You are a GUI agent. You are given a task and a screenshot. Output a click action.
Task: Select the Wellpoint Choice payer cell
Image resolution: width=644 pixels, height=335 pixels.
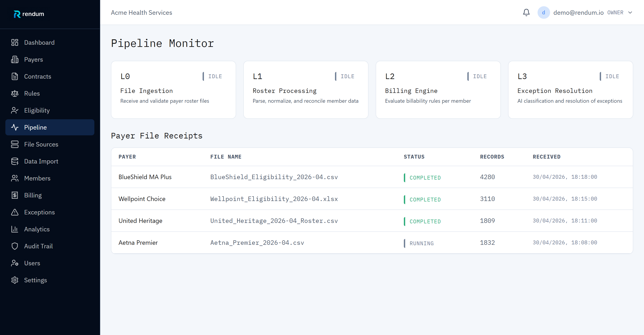(x=142, y=199)
